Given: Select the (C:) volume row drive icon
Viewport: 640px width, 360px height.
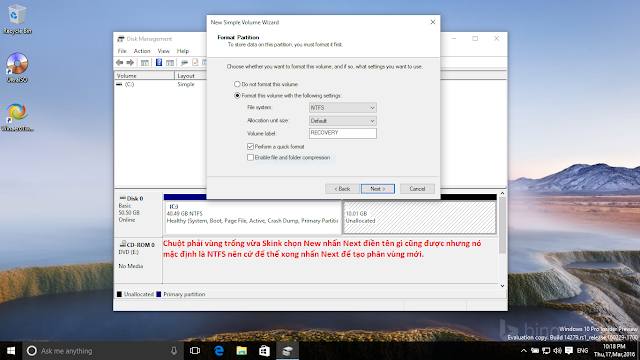Looking at the screenshot, I should click(119, 84).
